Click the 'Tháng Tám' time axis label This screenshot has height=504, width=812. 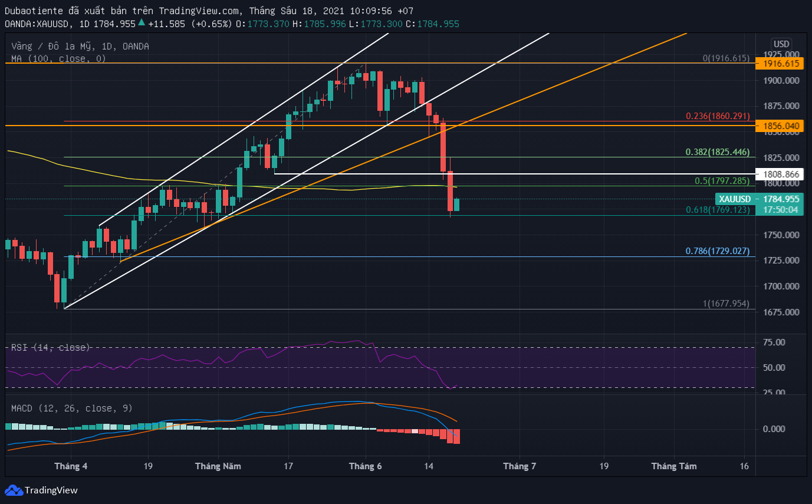coord(674,466)
